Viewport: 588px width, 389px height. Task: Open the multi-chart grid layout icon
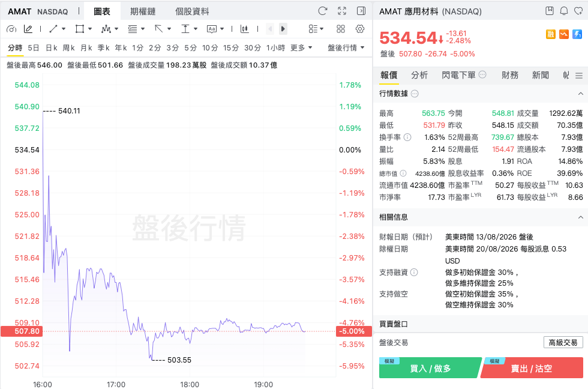click(x=341, y=29)
